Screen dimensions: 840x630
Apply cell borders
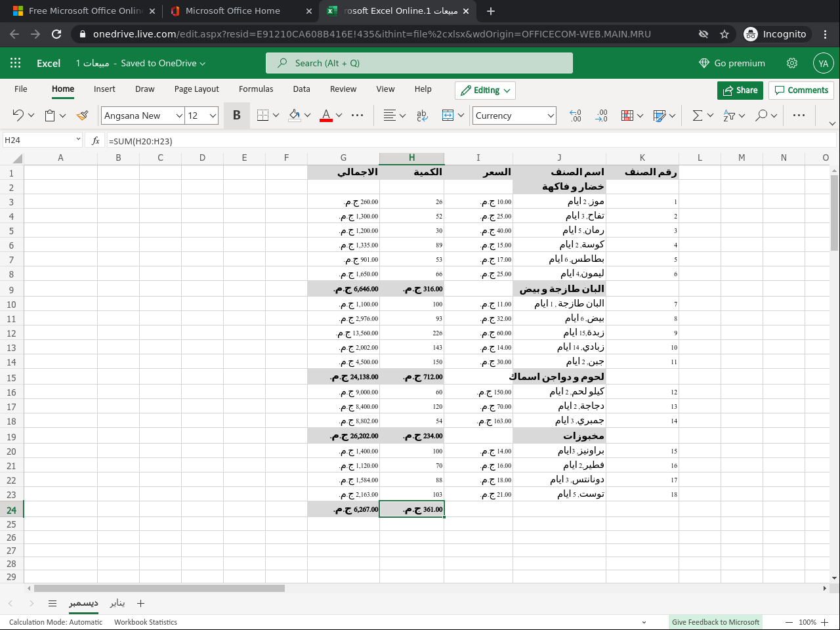click(x=263, y=115)
